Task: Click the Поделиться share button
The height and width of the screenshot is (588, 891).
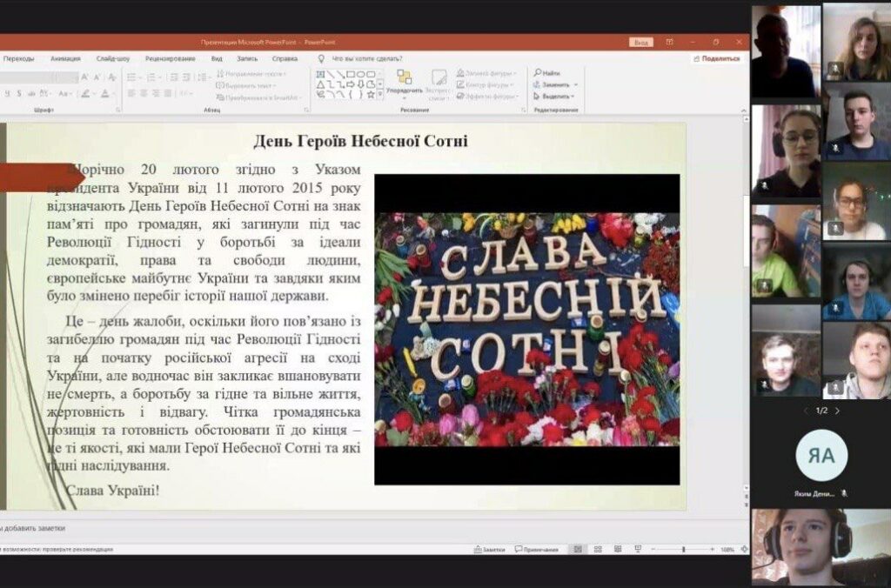Action: pos(719,58)
